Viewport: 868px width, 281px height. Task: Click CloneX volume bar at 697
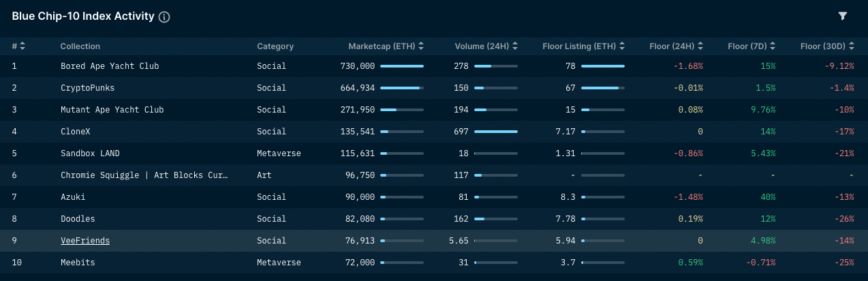pos(495,132)
